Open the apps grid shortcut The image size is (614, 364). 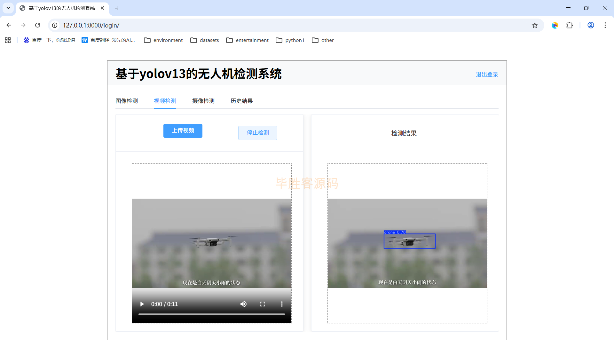pyautogui.click(x=8, y=40)
